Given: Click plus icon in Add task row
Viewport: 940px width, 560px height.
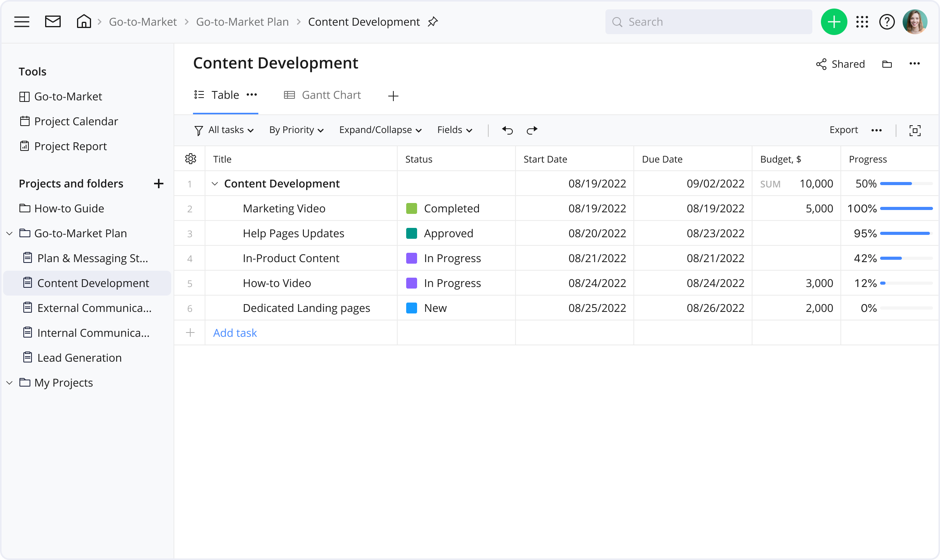Looking at the screenshot, I should 190,332.
